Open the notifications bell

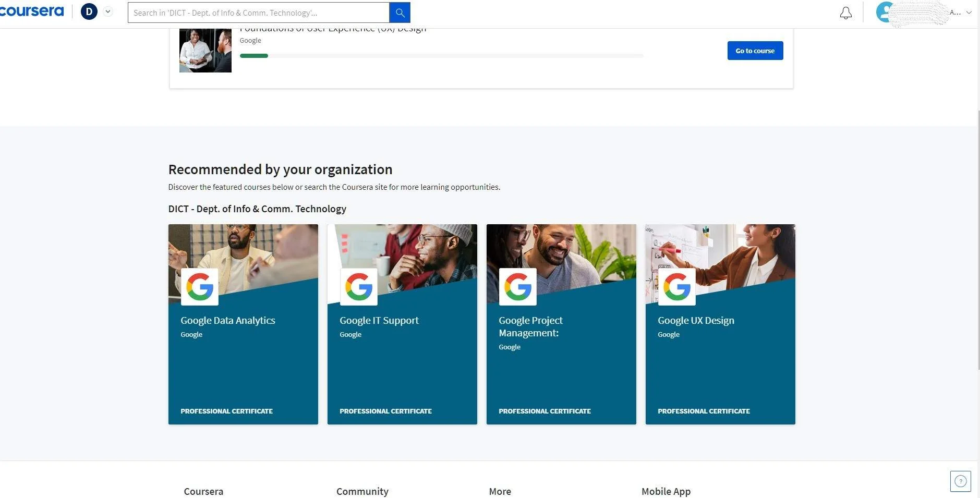coord(846,13)
